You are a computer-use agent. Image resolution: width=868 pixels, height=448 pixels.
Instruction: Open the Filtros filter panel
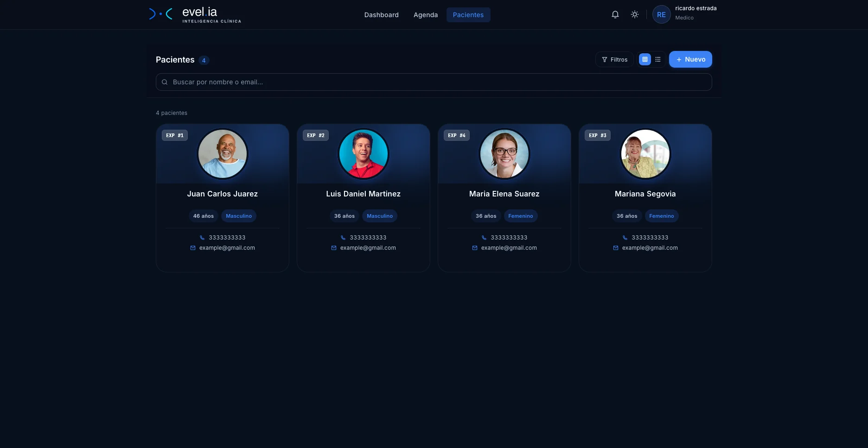(x=614, y=59)
